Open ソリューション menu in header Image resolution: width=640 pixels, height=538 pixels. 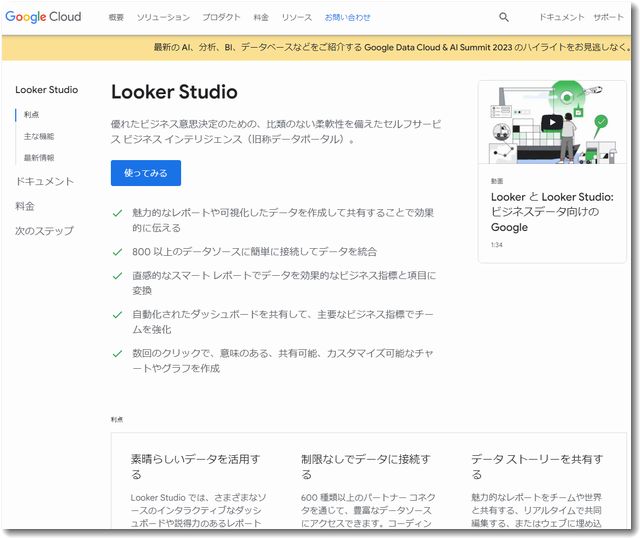[163, 18]
